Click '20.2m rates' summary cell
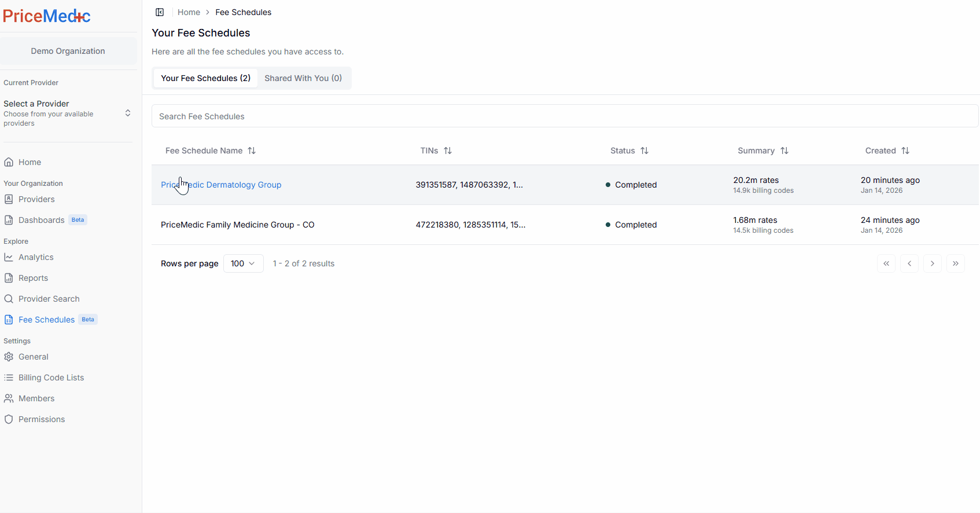The height and width of the screenshot is (513, 980). pyautogui.click(x=756, y=180)
